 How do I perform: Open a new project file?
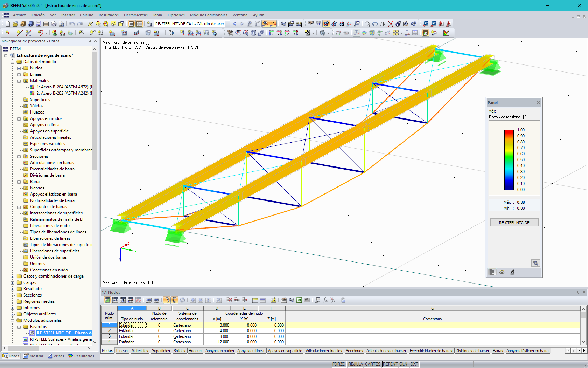pos(7,24)
